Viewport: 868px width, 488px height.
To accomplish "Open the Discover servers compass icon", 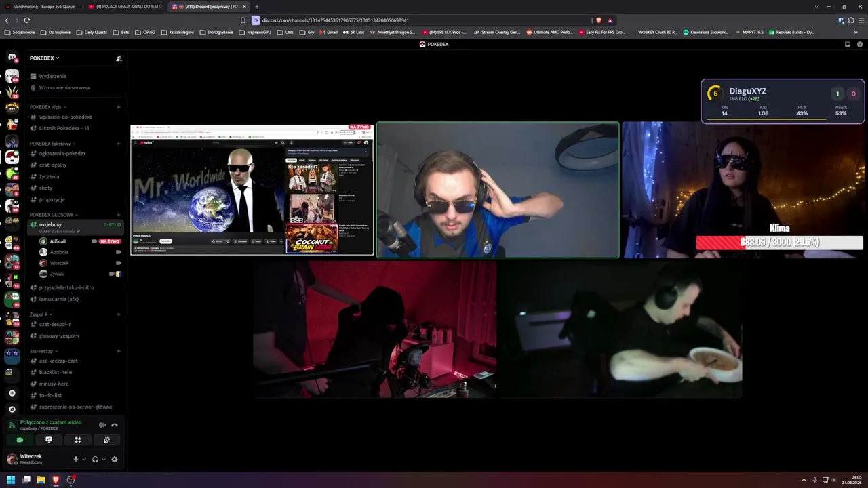I will click(12, 409).
